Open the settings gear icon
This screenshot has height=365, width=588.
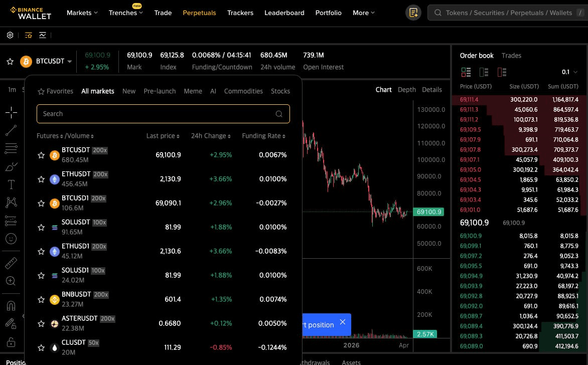click(x=10, y=35)
